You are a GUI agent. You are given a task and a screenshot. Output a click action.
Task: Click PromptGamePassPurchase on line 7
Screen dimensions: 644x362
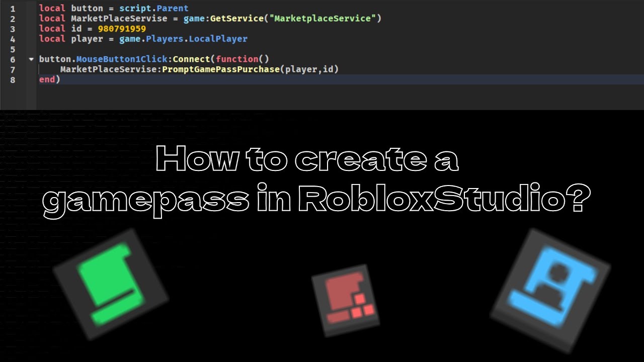(x=222, y=69)
